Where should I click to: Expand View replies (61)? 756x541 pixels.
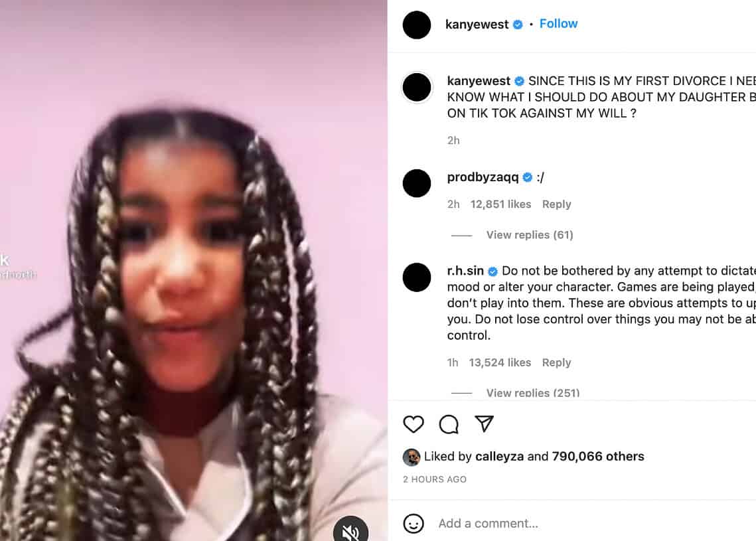(x=530, y=235)
